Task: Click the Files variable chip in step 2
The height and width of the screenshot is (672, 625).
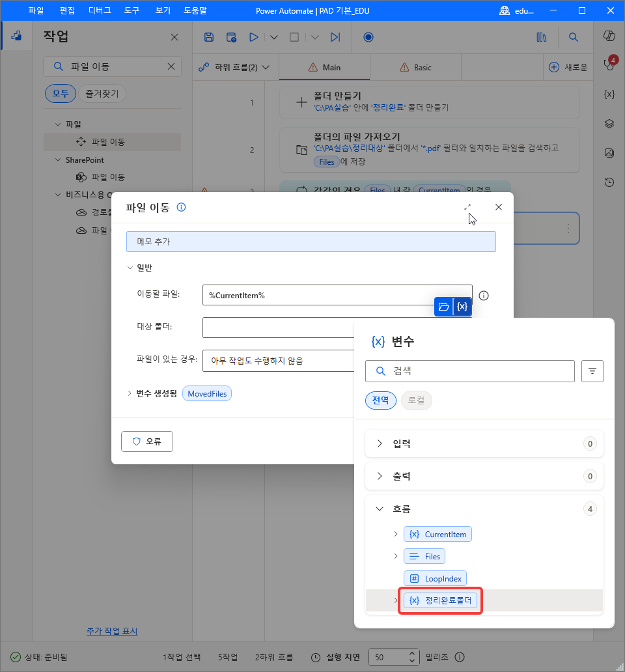Action: point(326,162)
